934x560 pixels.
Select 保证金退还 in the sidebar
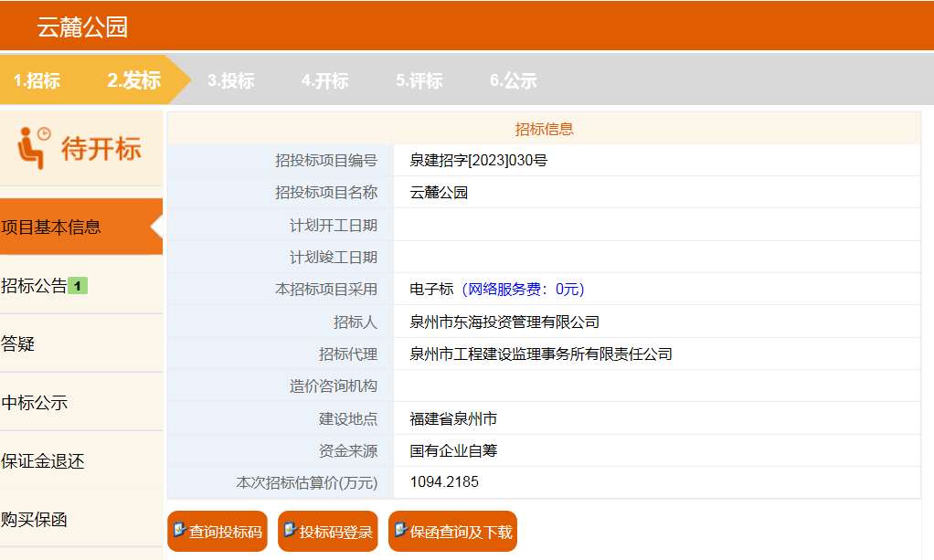point(43,461)
